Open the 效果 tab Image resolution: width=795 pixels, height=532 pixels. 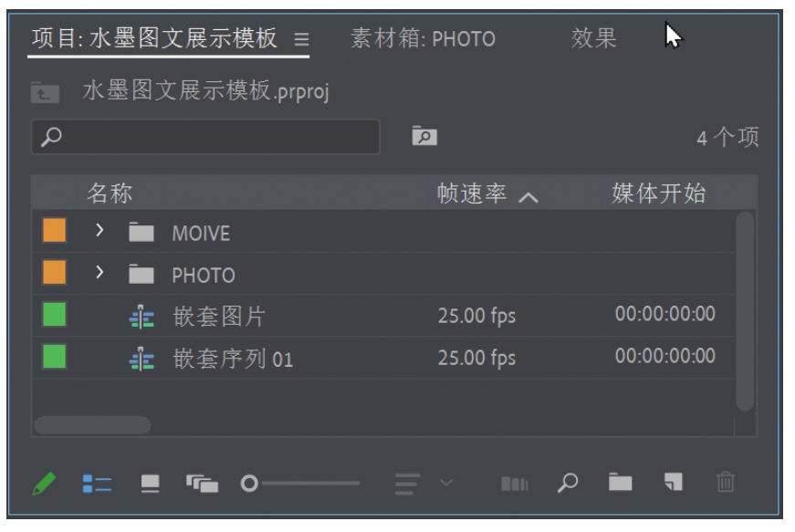click(594, 38)
